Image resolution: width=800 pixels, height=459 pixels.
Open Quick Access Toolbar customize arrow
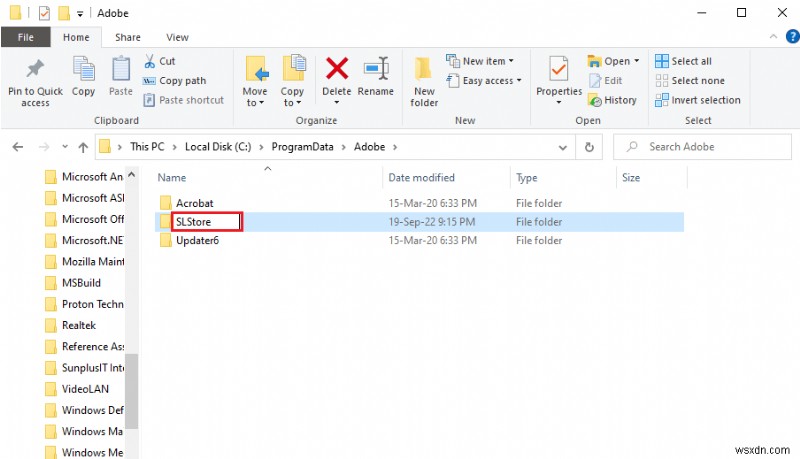(80, 14)
